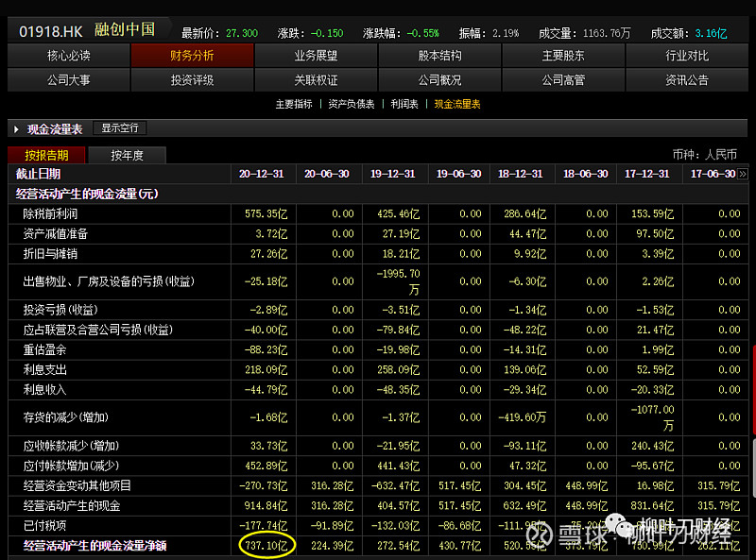Image resolution: width=756 pixels, height=560 pixels.
Task: Select the 折旧与摊销 row label
Action: point(50,254)
